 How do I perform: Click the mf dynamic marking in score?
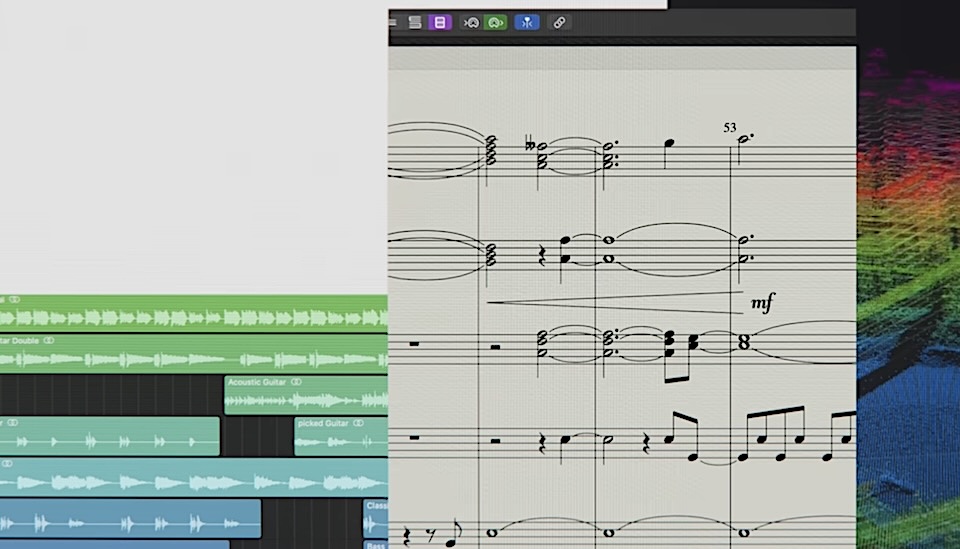pos(762,302)
